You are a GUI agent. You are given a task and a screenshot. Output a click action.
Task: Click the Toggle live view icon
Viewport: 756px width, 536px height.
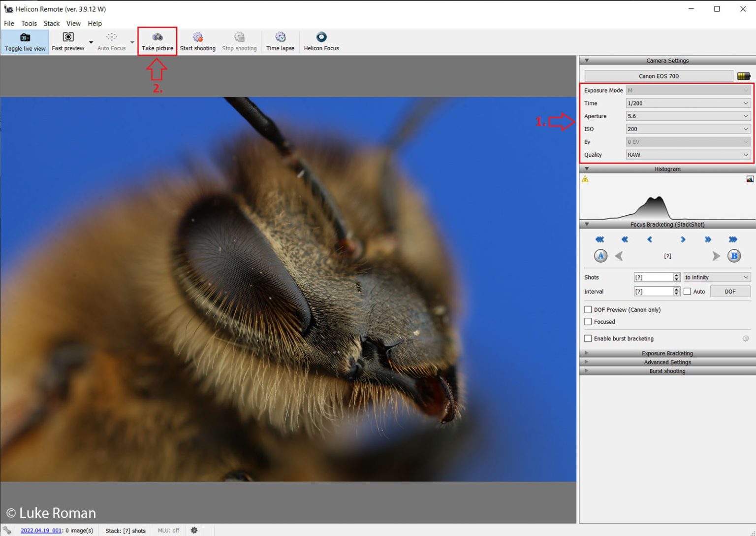pos(25,38)
